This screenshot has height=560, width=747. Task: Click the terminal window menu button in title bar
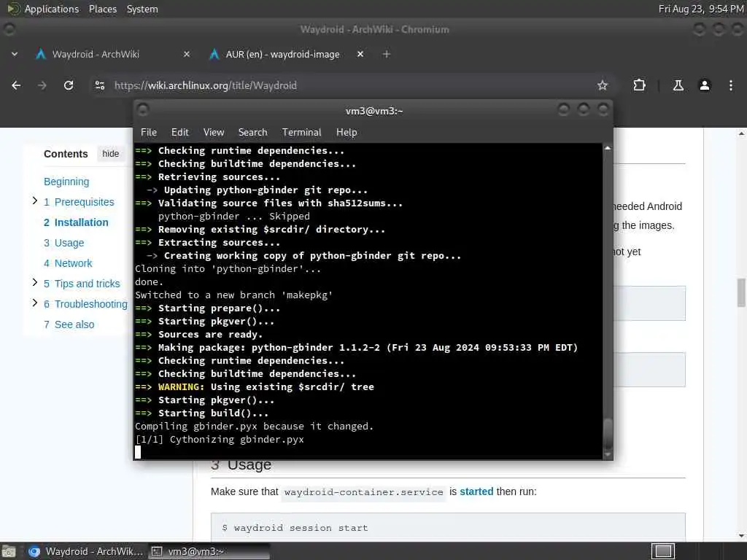point(142,110)
